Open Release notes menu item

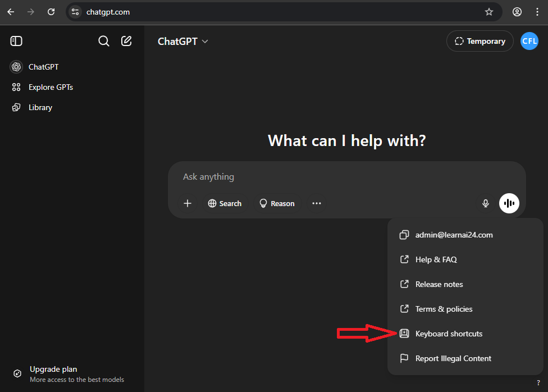click(465, 284)
